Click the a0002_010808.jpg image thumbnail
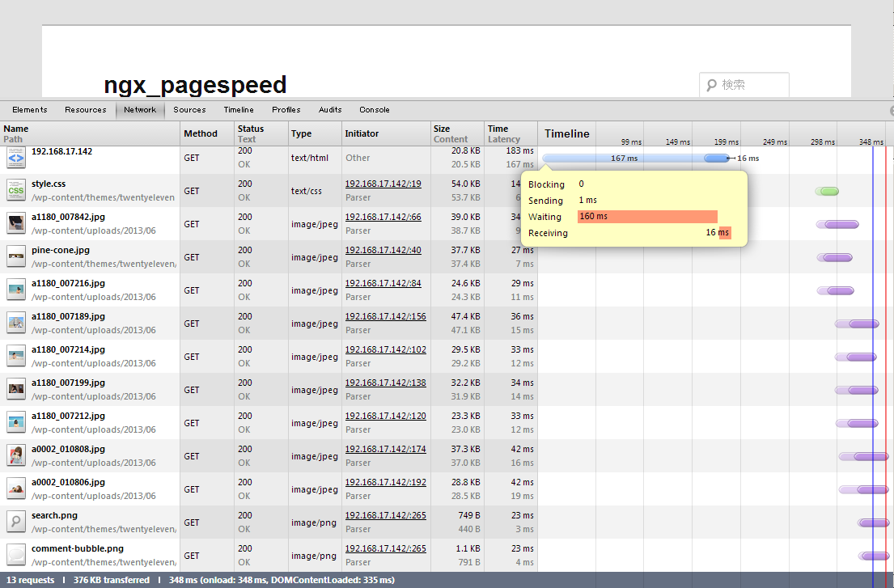 point(16,455)
